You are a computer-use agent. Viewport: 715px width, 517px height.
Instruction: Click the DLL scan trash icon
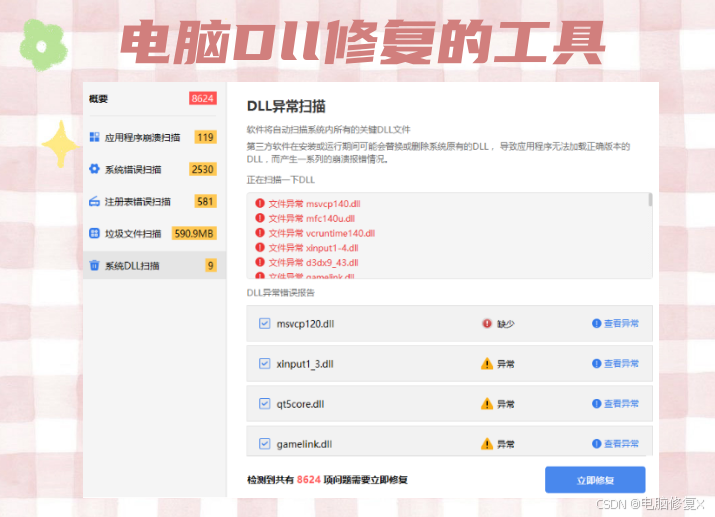94,265
